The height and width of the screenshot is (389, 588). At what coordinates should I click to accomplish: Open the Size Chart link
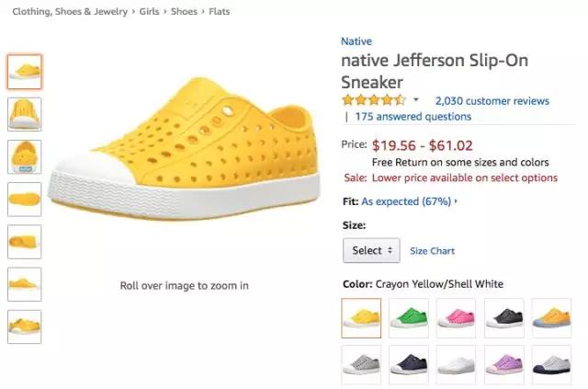(x=432, y=251)
